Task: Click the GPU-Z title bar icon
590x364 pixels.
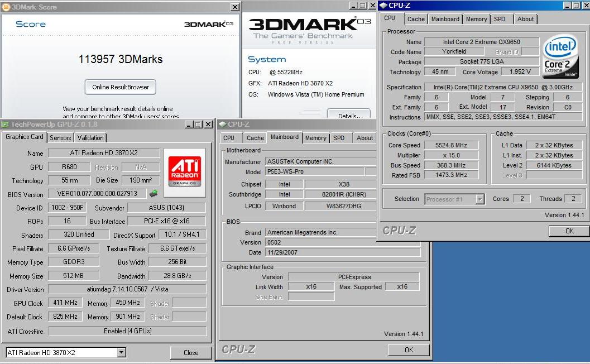Action: click(x=5, y=124)
